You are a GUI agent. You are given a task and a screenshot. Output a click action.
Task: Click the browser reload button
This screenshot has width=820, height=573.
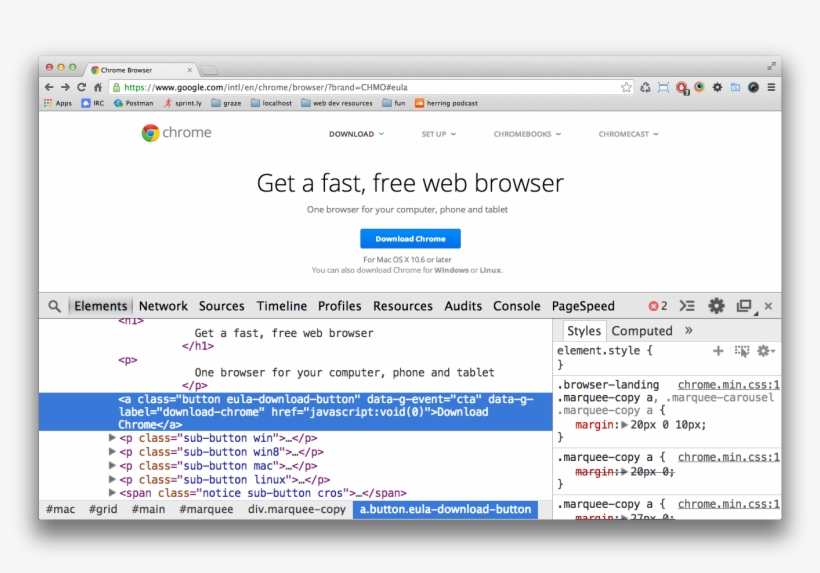tap(82, 87)
